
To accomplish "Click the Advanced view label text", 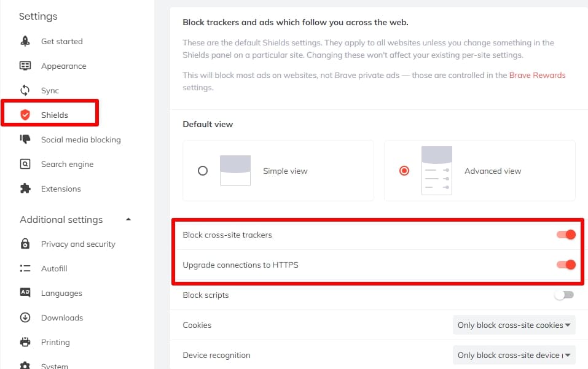I will (493, 171).
